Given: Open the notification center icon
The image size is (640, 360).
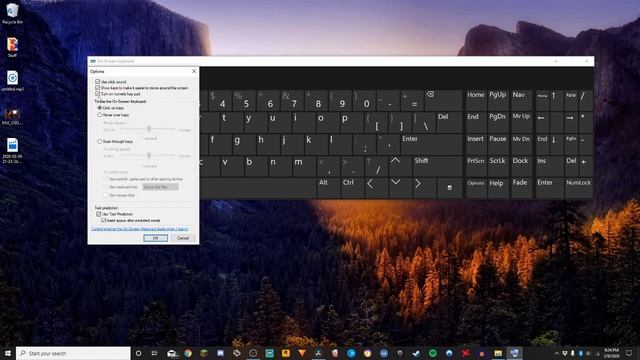Looking at the screenshot, I should [x=629, y=353].
